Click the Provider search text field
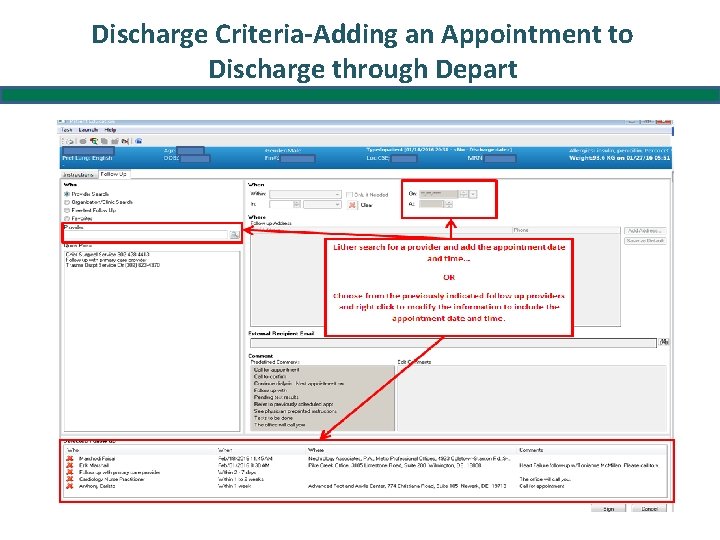Viewport: 720px width, 540px height. point(146,235)
